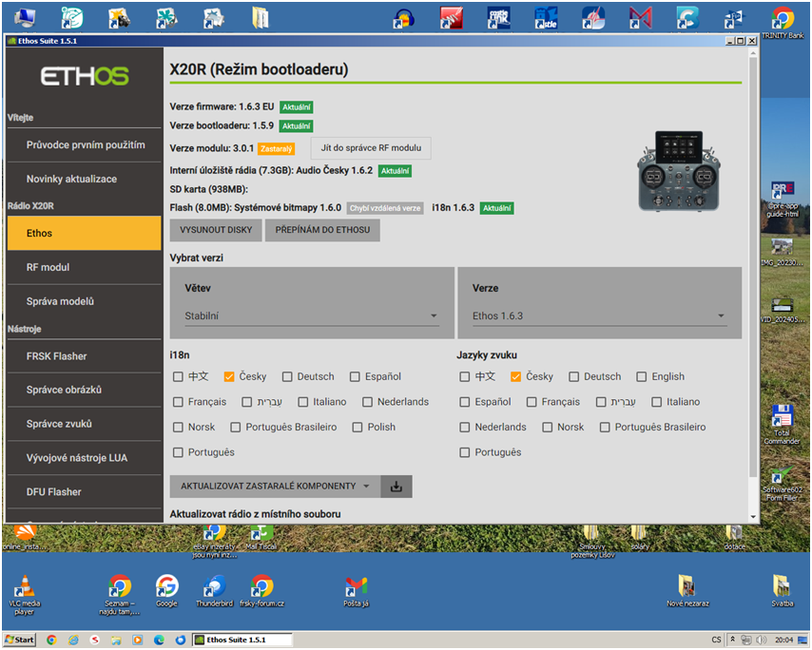Expand the Aktualizovat zastaralé komponenty arrow

pyautogui.click(x=366, y=487)
